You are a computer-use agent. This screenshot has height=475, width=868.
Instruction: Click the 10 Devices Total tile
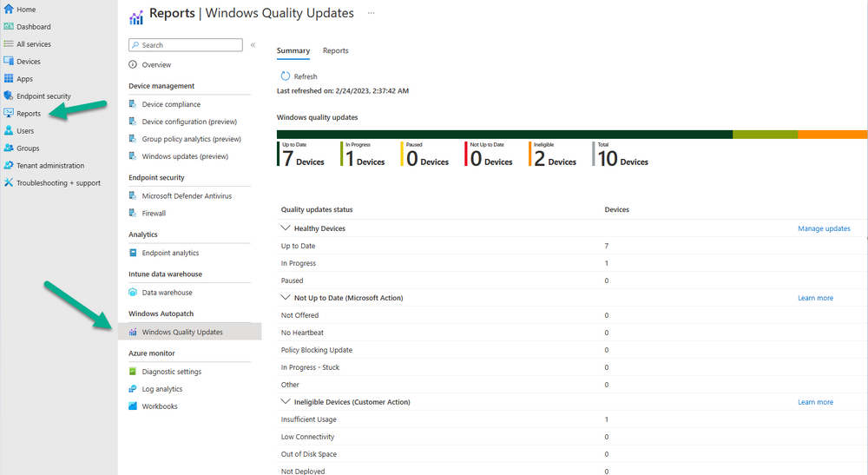click(621, 154)
